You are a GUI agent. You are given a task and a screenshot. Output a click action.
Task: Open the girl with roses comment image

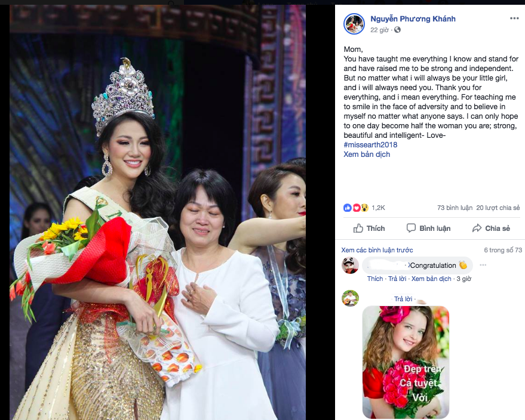coord(406,362)
